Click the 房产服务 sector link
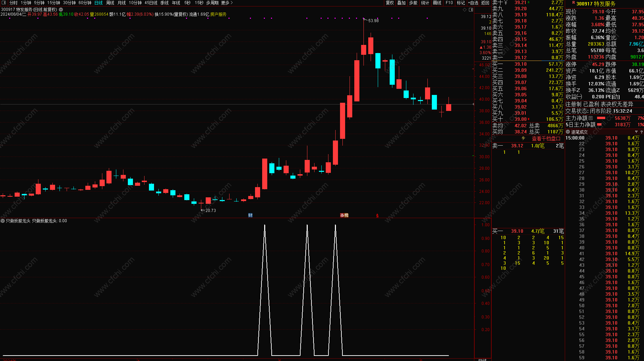Screen dimensions: 644x361 tap(218, 14)
